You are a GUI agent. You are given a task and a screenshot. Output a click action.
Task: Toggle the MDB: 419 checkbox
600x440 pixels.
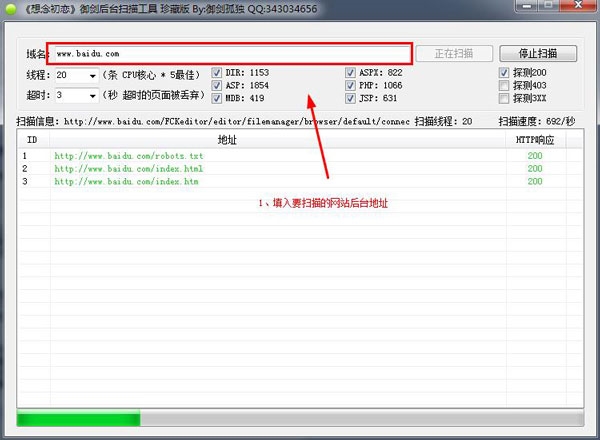[x=217, y=98]
